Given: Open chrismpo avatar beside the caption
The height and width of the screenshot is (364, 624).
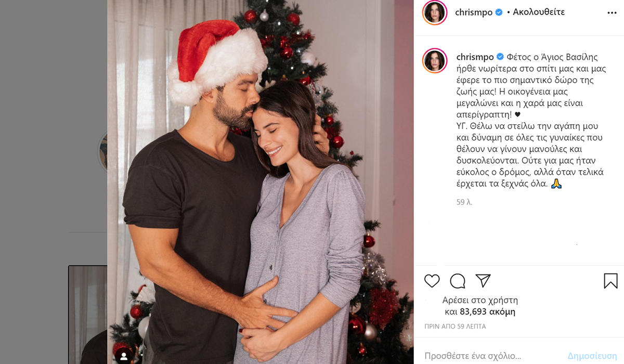Looking at the screenshot, I should (435, 61).
